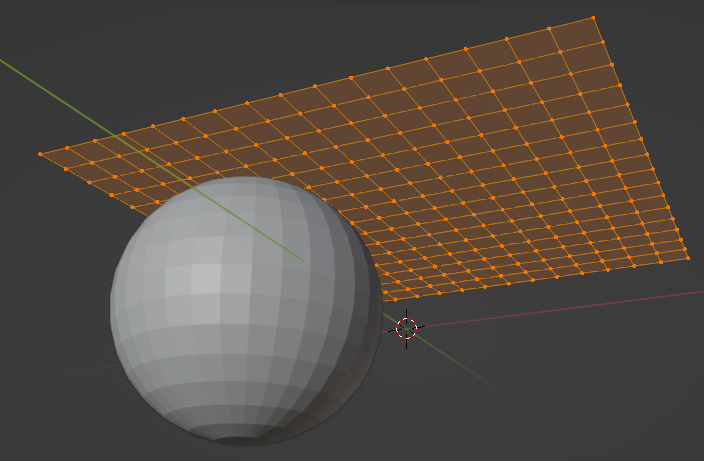Click the 3D cursor crosshair
The width and height of the screenshot is (704, 461).
pyautogui.click(x=406, y=328)
